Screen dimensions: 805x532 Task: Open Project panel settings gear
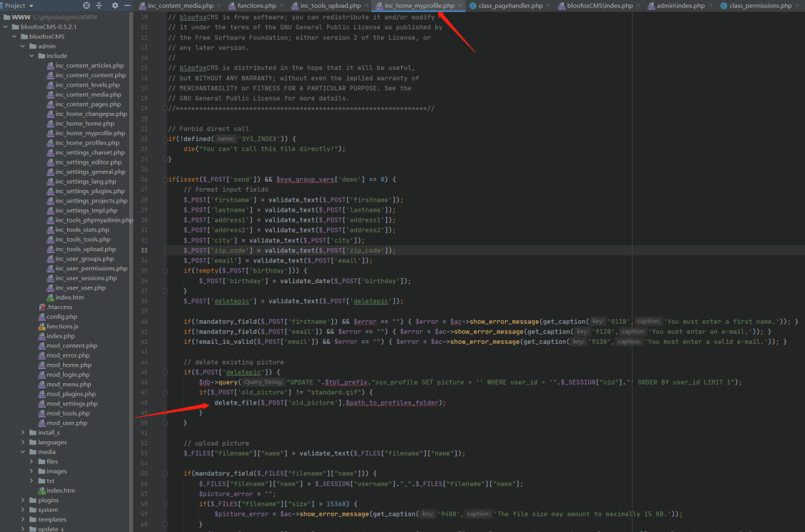pos(115,6)
